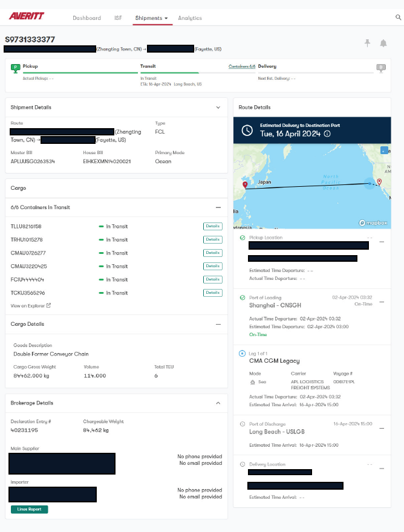The width and height of the screenshot is (404, 532).
Task: Click cargo gross weight 84462.000 kg
Action: coord(31,375)
